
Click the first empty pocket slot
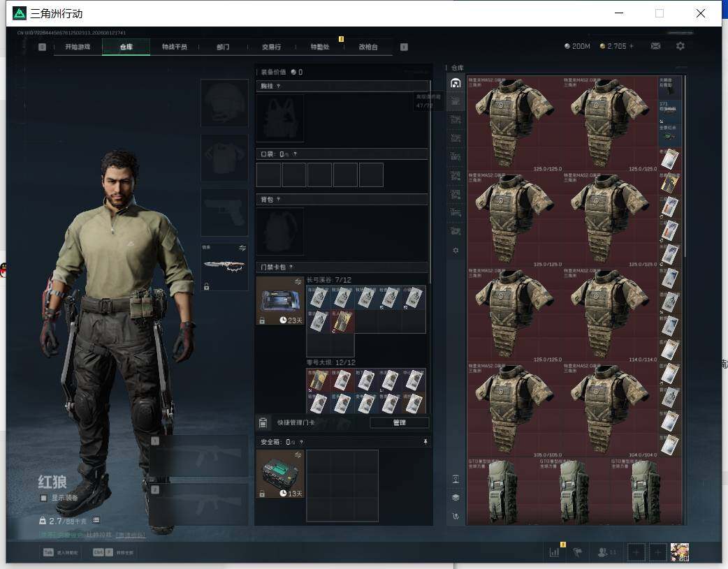pos(268,175)
